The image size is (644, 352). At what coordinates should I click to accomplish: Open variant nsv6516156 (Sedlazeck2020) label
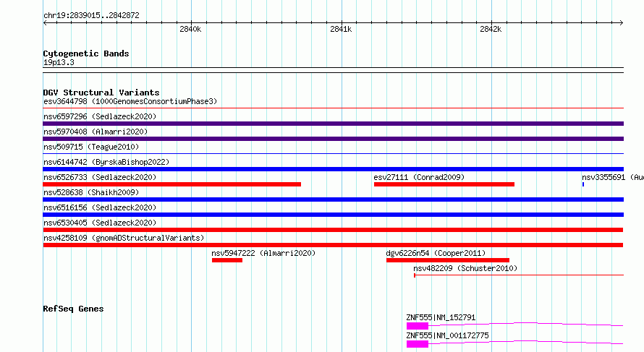[100, 207]
